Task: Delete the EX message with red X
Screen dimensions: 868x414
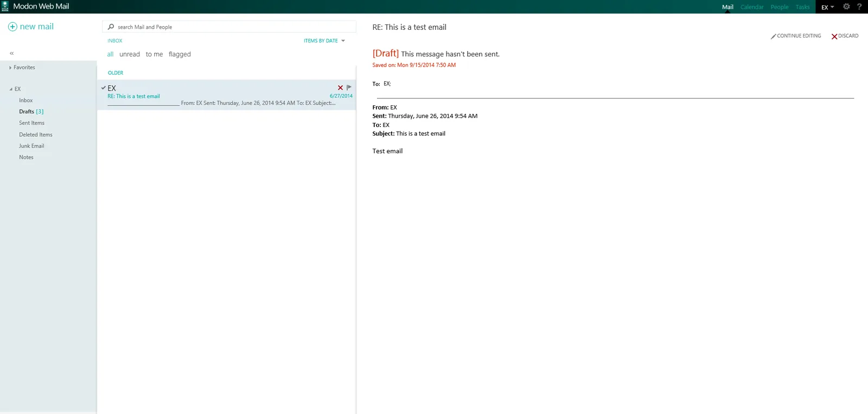Action: [x=340, y=87]
